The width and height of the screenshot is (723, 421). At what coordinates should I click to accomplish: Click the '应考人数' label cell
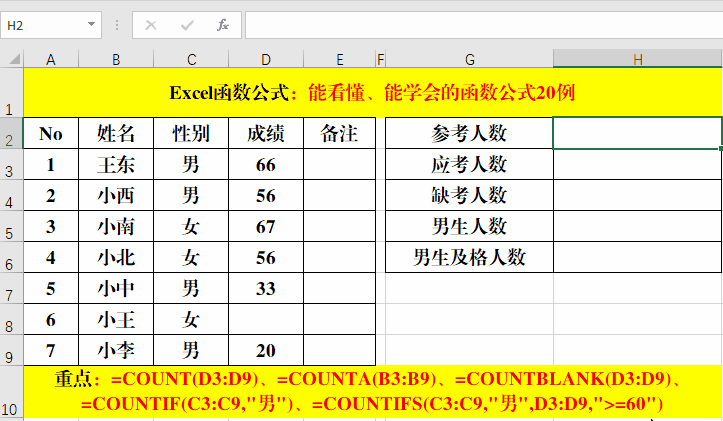(x=469, y=165)
